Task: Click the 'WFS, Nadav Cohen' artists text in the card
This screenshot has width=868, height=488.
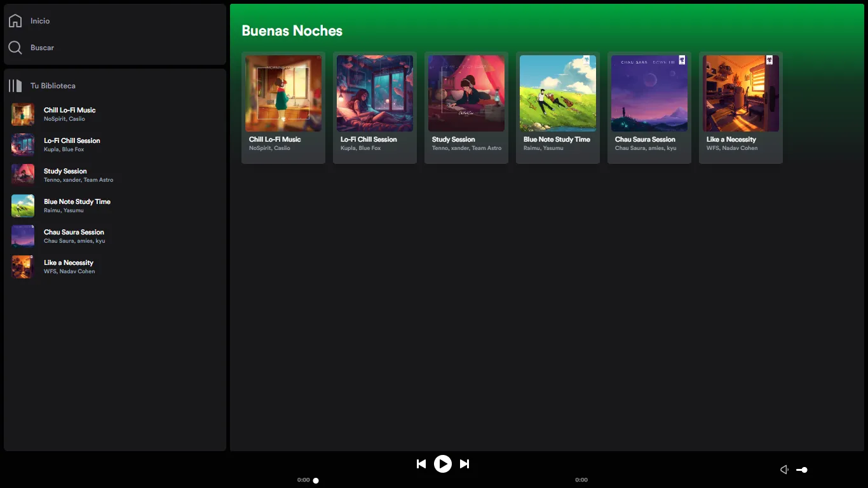Action: point(732,148)
